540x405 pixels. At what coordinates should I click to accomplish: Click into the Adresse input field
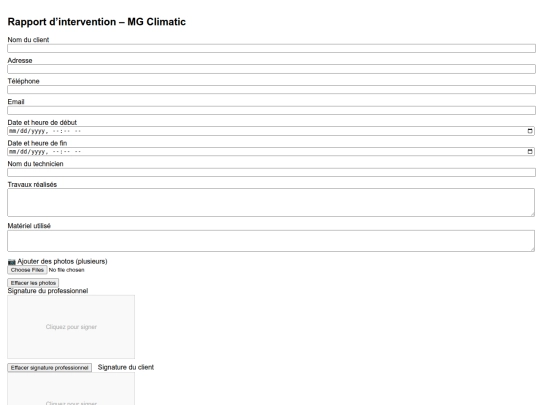point(271,69)
